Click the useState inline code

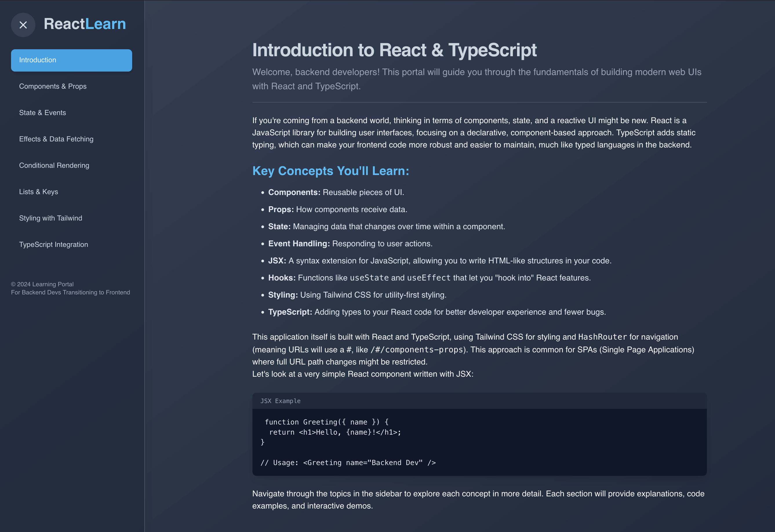[369, 278]
